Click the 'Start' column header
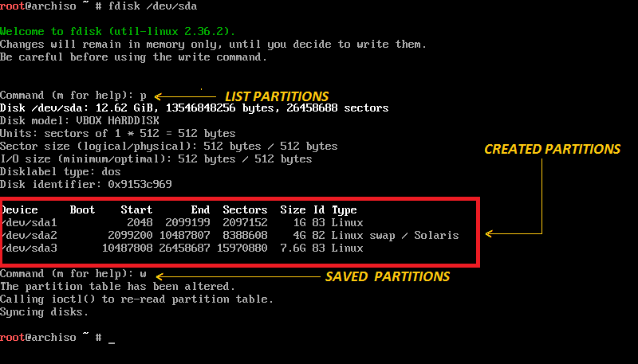Viewport: 638px width, 364px height. 136,209
